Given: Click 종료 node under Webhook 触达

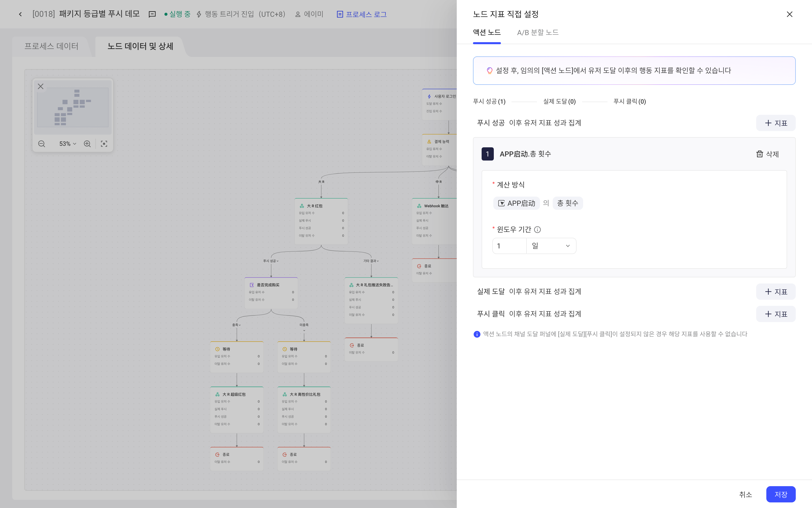Looking at the screenshot, I should [x=434, y=270].
